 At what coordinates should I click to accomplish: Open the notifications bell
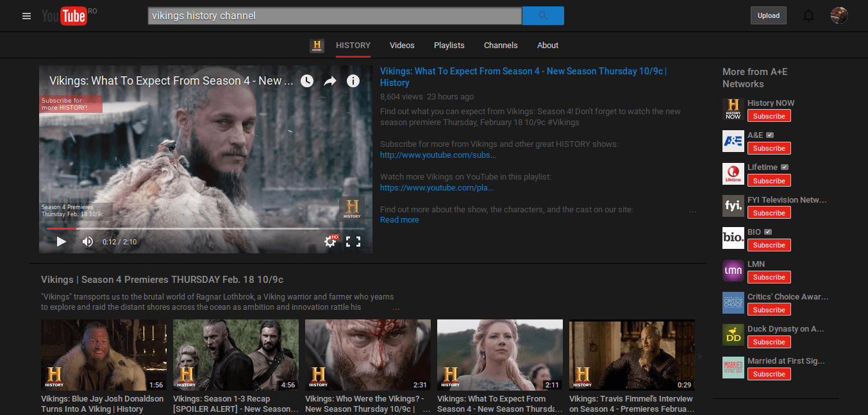pyautogui.click(x=808, y=16)
